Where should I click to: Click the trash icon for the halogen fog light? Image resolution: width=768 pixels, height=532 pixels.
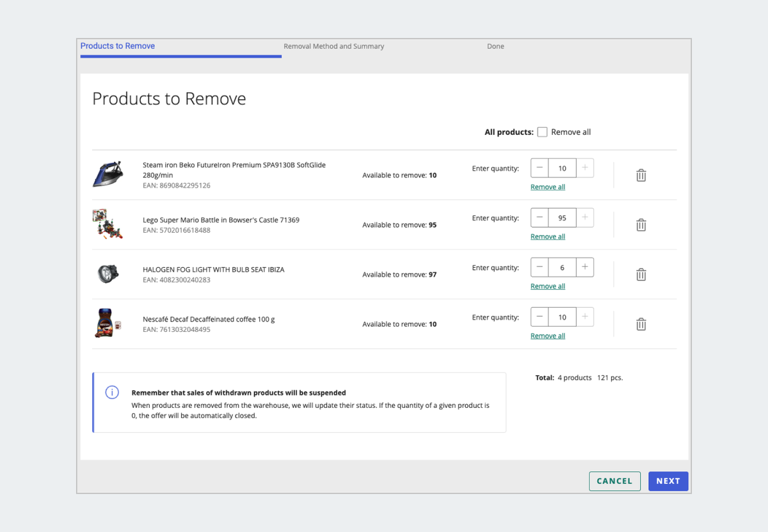click(641, 274)
